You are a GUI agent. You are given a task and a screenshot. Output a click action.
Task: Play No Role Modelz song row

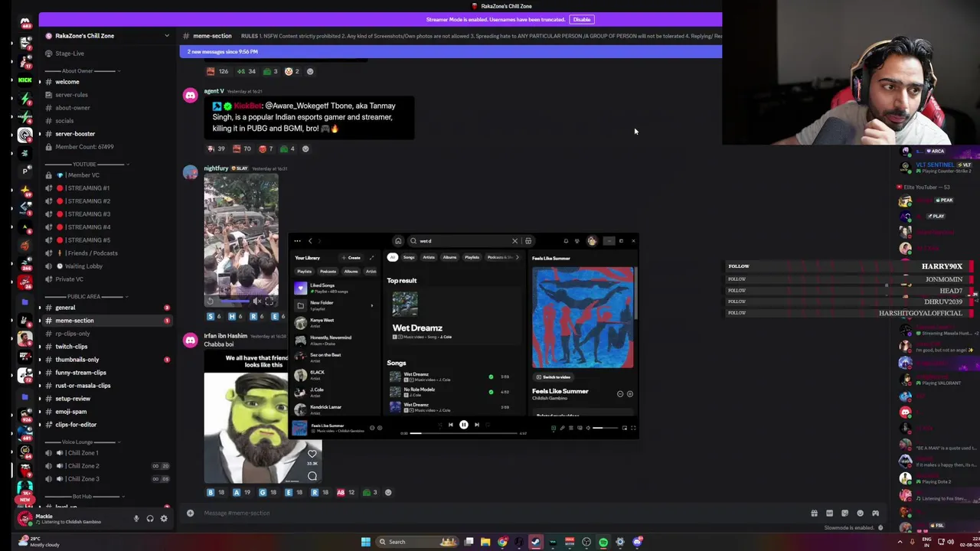click(452, 392)
